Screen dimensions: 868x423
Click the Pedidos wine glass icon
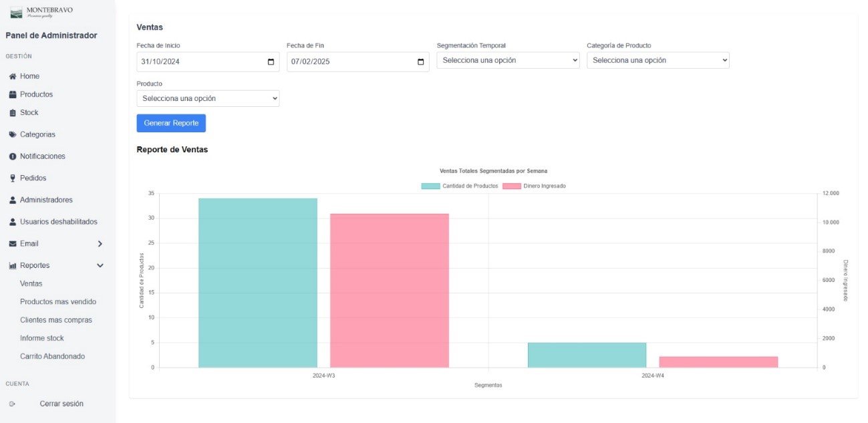point(13,178)
